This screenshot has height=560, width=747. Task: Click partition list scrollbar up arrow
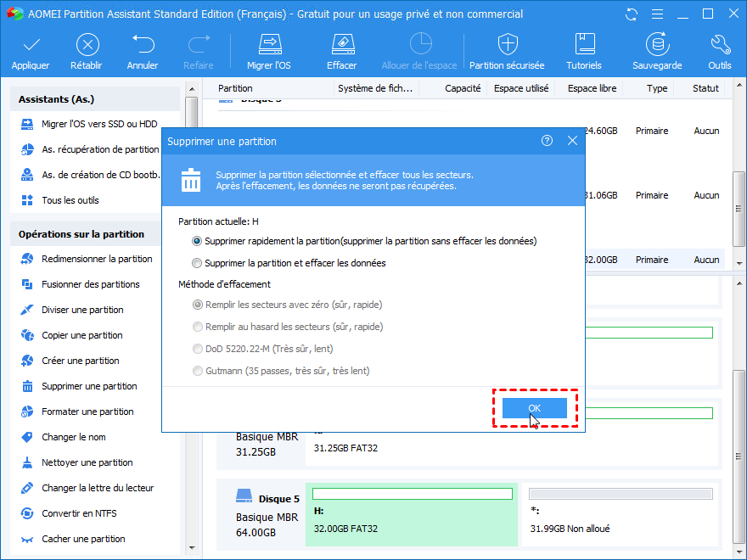[x=739, y=86]
